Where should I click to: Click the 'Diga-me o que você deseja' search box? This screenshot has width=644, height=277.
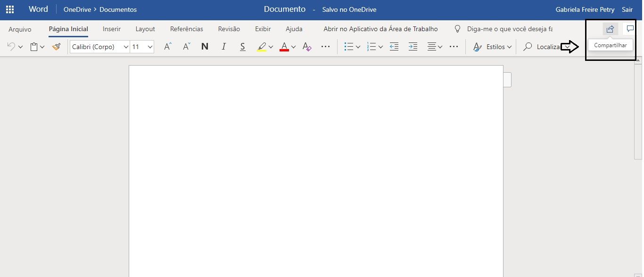coord(510,29)
